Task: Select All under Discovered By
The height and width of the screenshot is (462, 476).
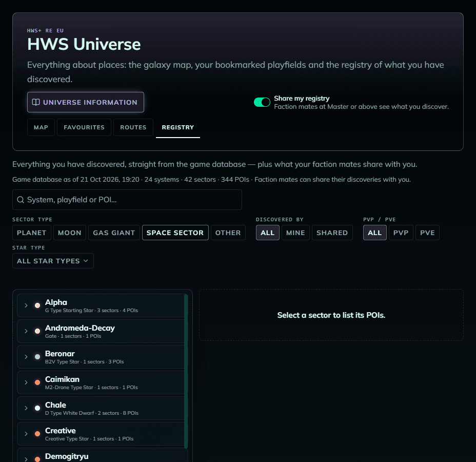Action: (x=267, y=233)
